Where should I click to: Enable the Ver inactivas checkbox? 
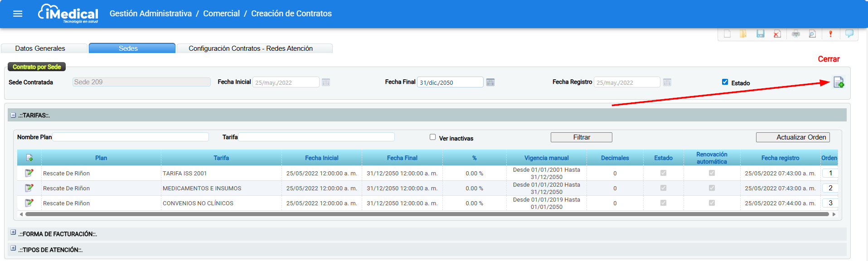pyautogui.click(x=432, y=137)
